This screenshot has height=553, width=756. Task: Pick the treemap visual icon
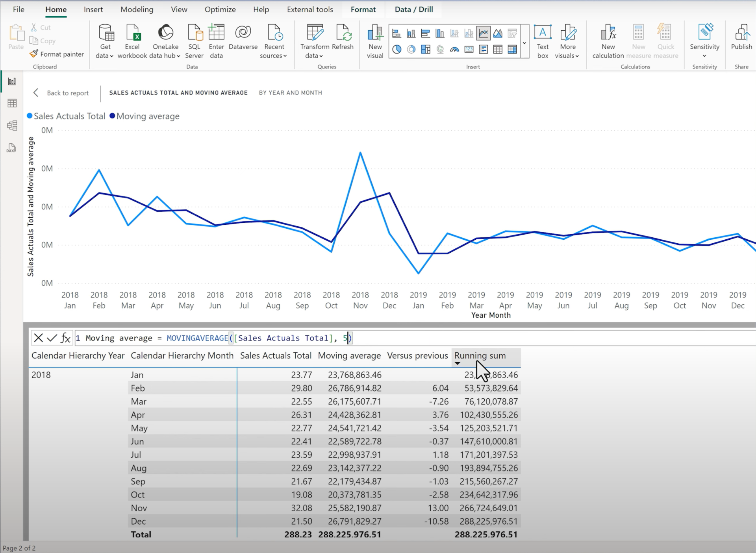tap(426, 50)
